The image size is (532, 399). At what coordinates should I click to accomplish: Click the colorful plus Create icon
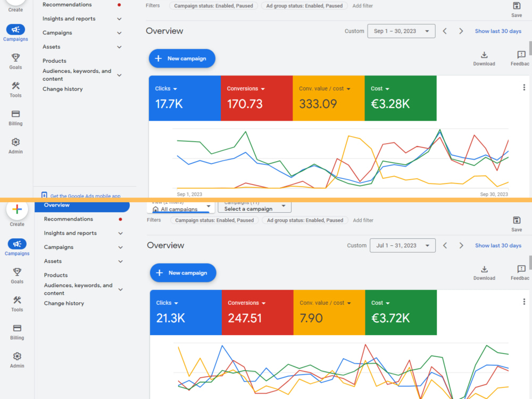point(17,209)
